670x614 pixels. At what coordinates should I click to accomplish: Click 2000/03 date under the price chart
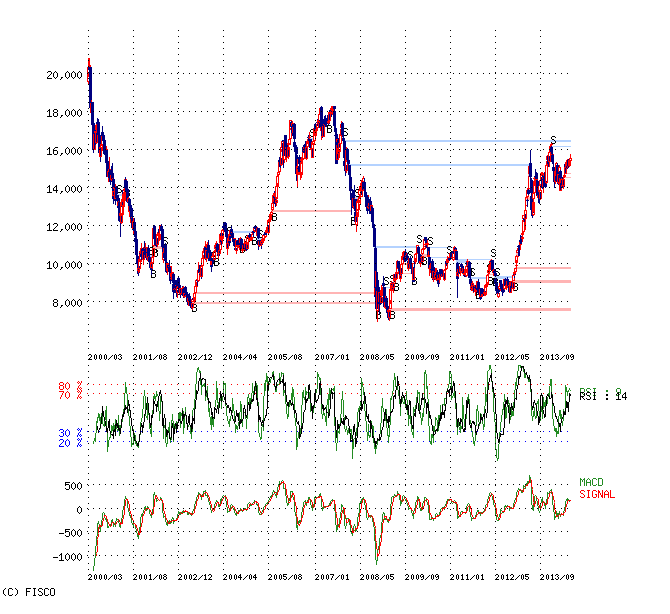[105, 357]
